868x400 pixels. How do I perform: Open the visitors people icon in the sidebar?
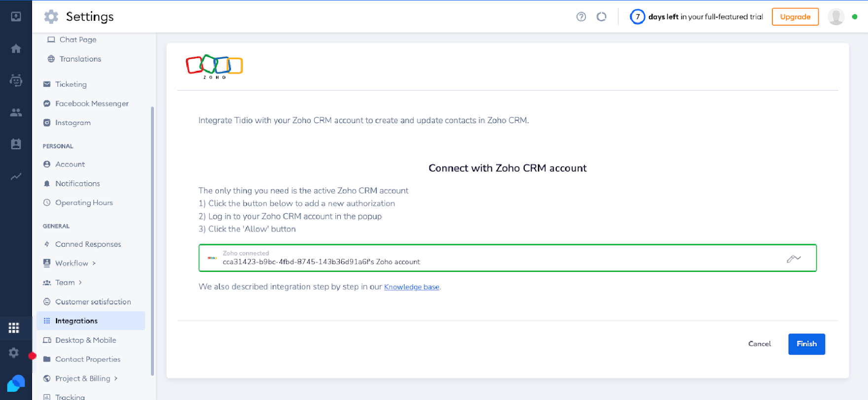[16, 112]
